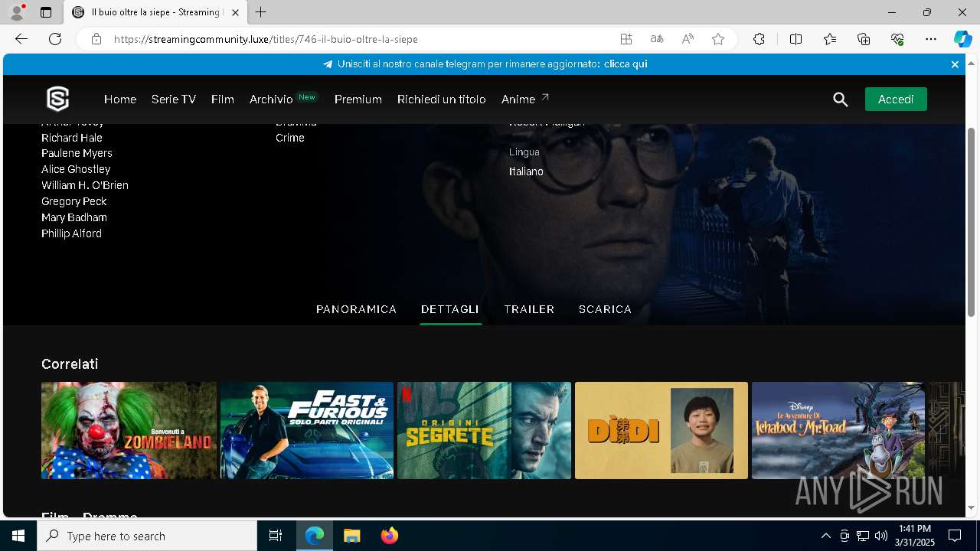Open Edge settings and more menu

pyautogui.click(x=931, y=39)
